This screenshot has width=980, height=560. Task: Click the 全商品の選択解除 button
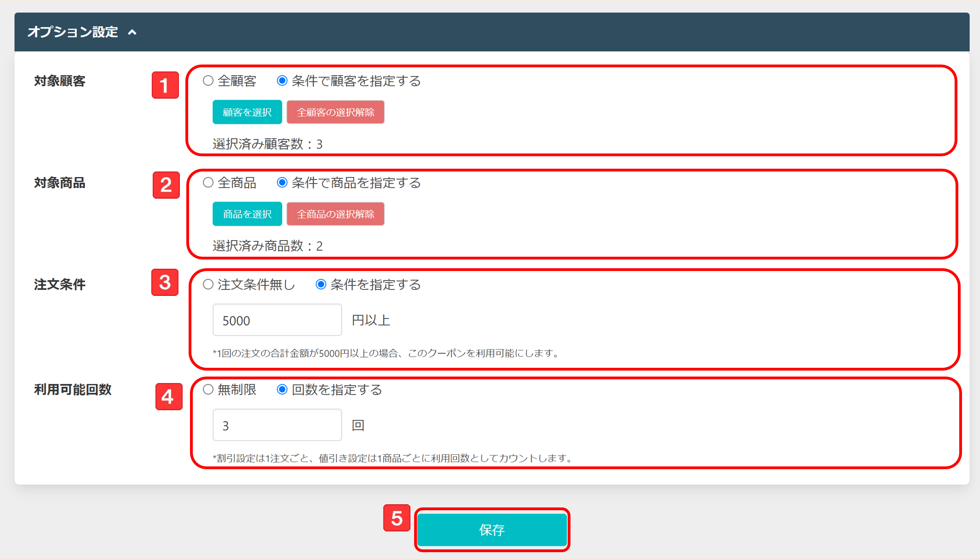click(335, 214)
